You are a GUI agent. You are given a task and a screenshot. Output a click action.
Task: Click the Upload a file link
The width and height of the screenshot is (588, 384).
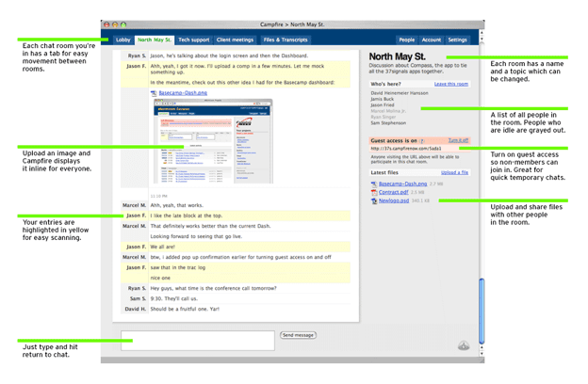(454, 173)
